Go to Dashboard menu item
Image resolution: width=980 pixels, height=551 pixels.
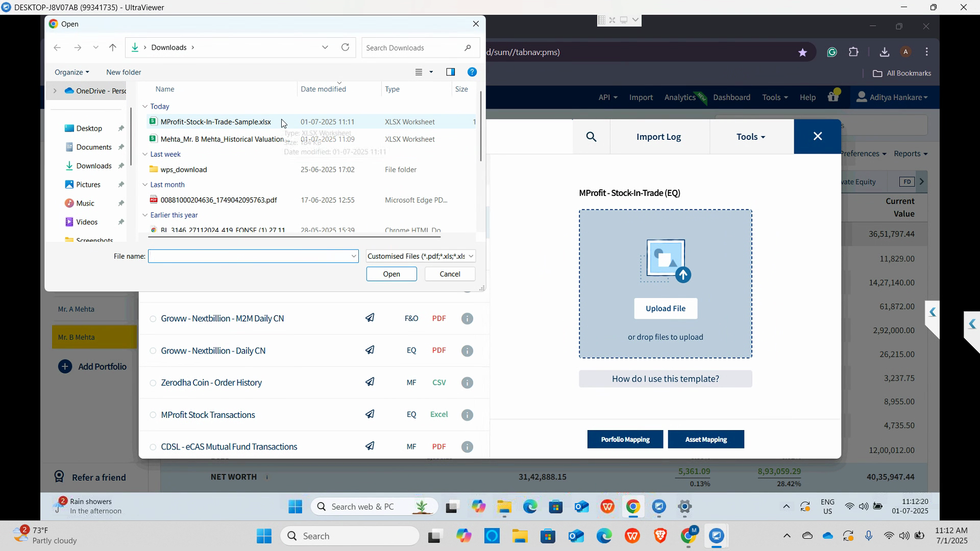(x=731, y=97)
